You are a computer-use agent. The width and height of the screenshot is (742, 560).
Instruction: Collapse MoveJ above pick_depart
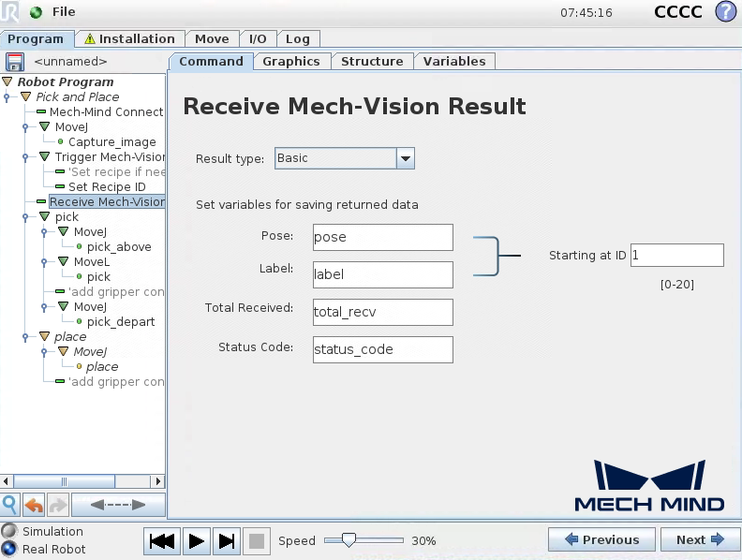tap(63, 306)
